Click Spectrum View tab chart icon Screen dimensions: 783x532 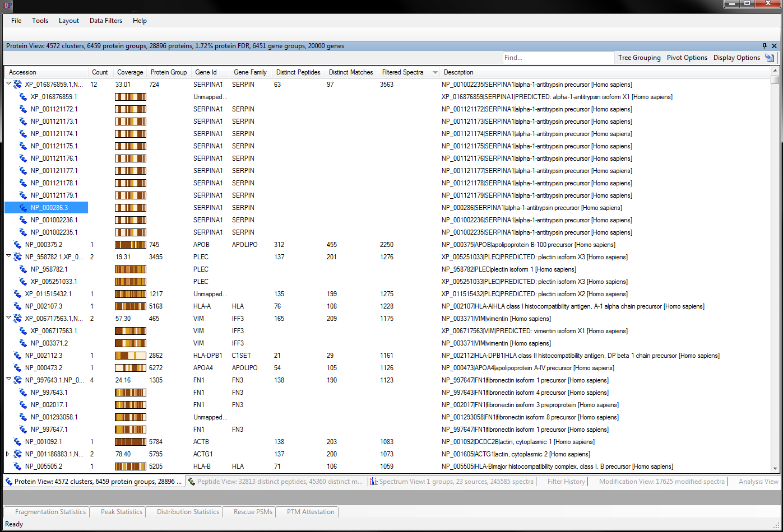[x=374, y=482]
